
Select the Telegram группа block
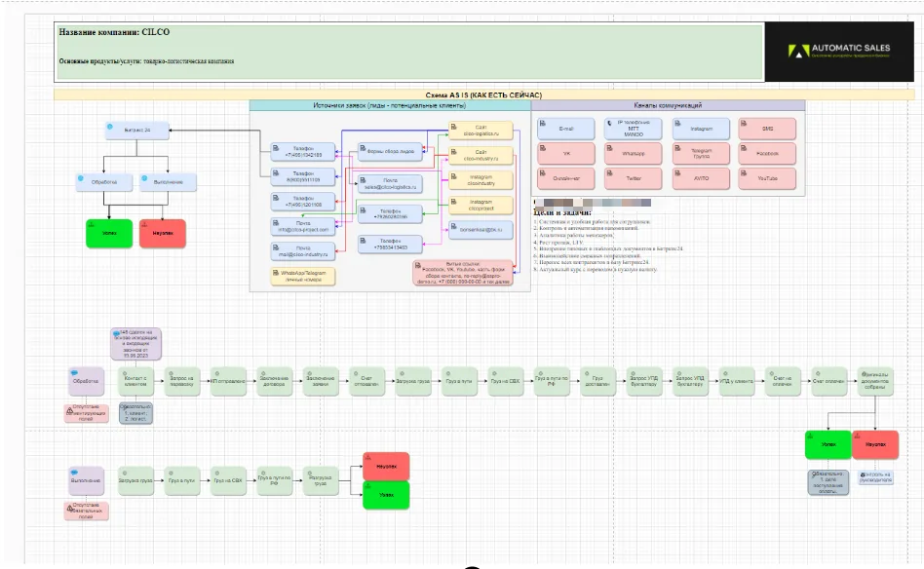pos(701,154)
